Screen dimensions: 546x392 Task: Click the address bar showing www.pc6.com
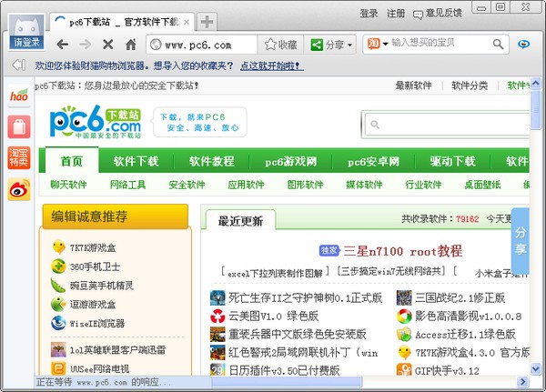[x=201, y=45]
